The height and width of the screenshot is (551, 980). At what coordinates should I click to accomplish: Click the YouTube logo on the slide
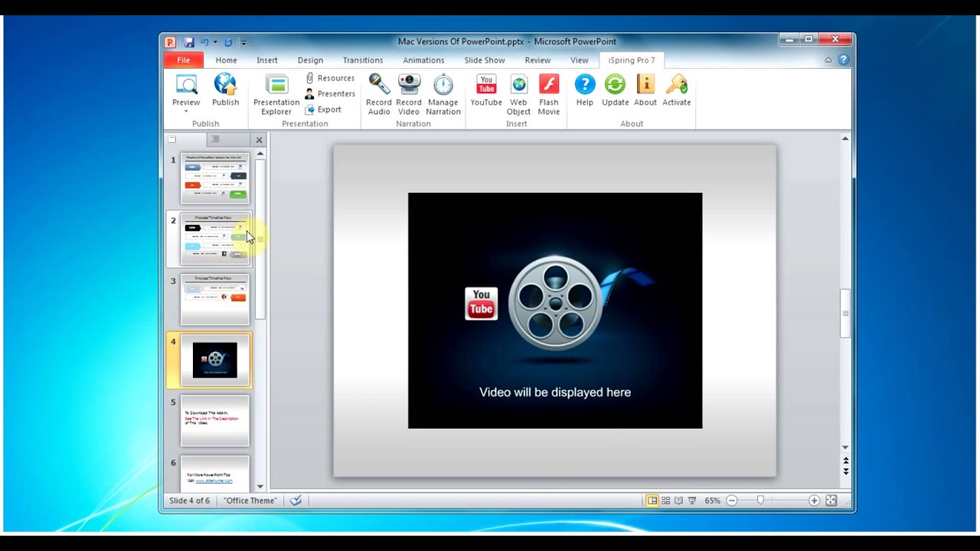(x=481, y=303)
